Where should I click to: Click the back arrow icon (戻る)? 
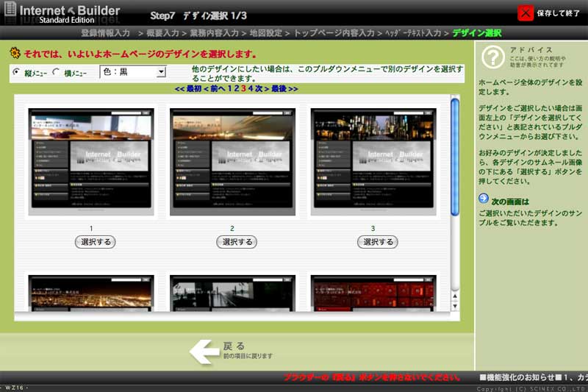204,352
